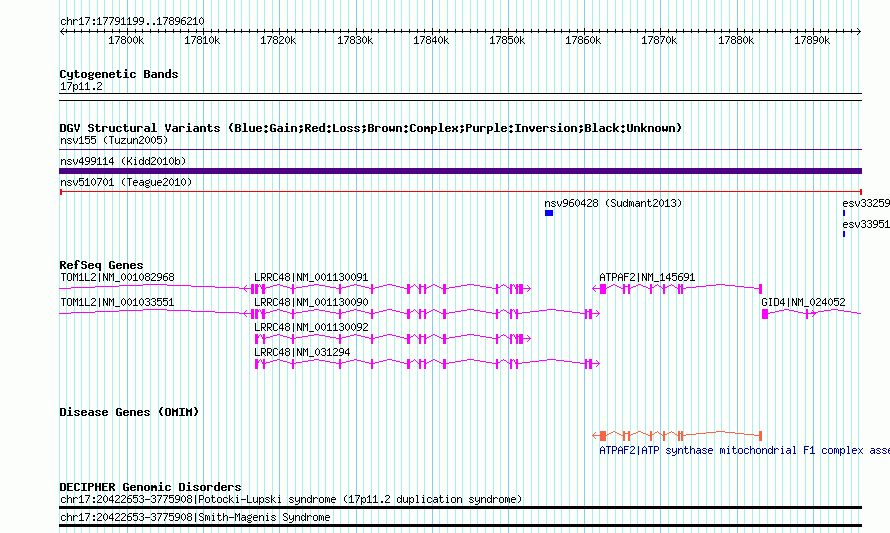Click the orange ATPAF2 OMIM gene model

[677, 436]
